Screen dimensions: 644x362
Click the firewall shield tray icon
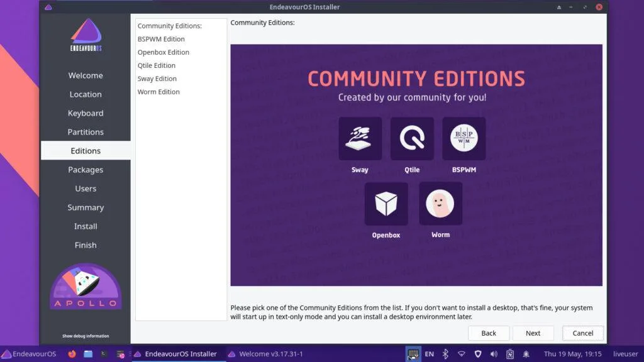pyautogui.click(x=477, y=353)
